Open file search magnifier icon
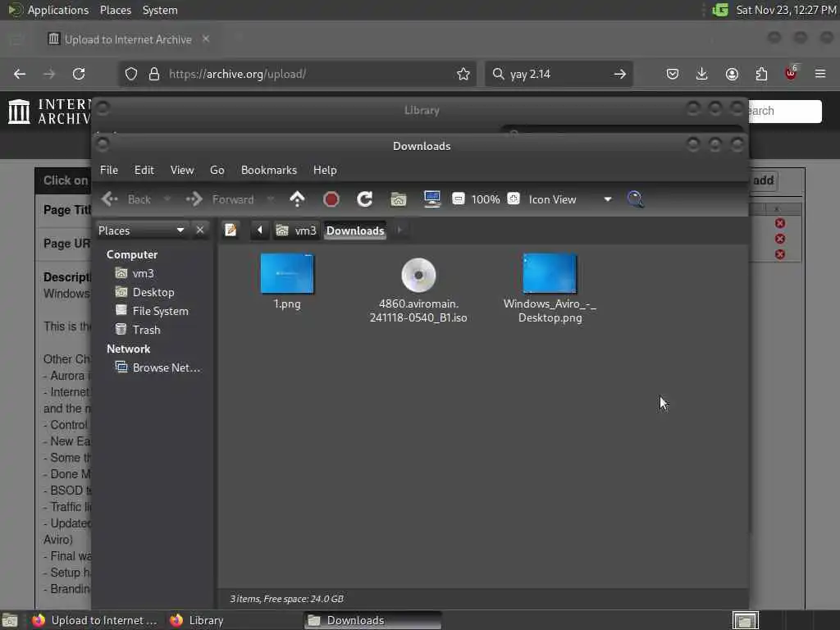840x630 pixels. 636,199
